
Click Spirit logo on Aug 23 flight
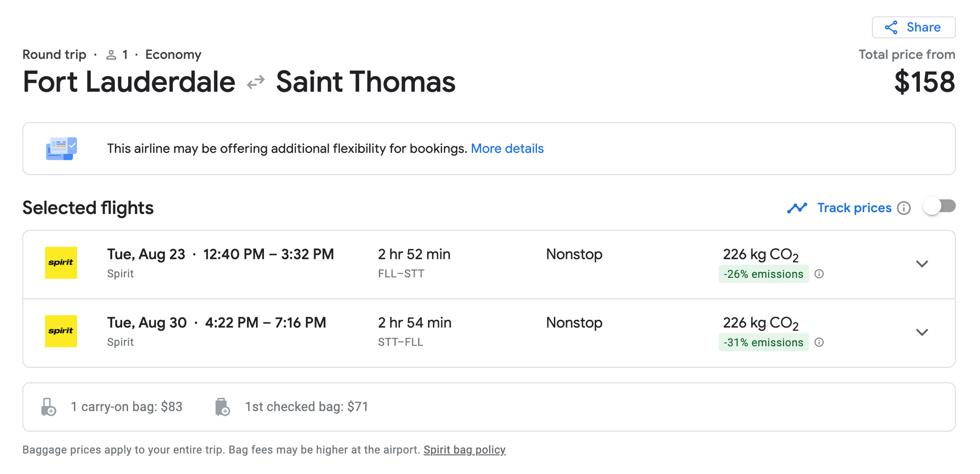(x=61, y=263)
